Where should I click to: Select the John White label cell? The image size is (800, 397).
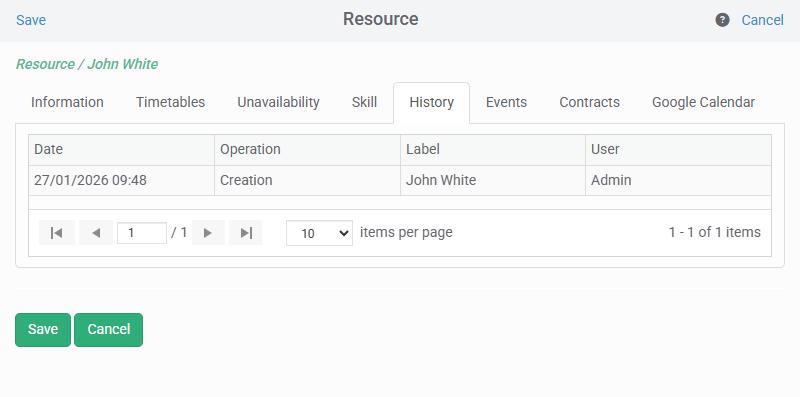pyautogui.click(x=493, y=180)
